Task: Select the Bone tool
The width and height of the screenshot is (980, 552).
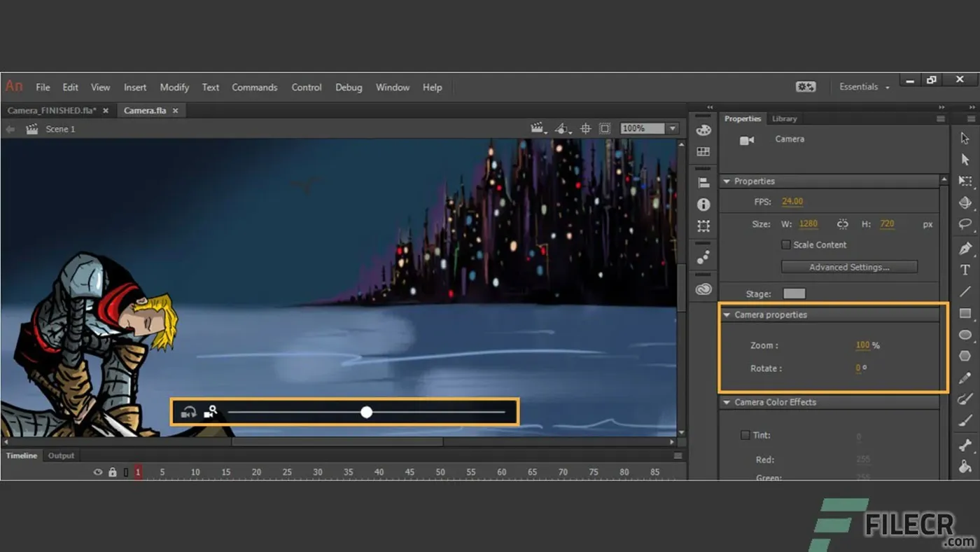Action: pyautogui.click(x=965, y=443)
